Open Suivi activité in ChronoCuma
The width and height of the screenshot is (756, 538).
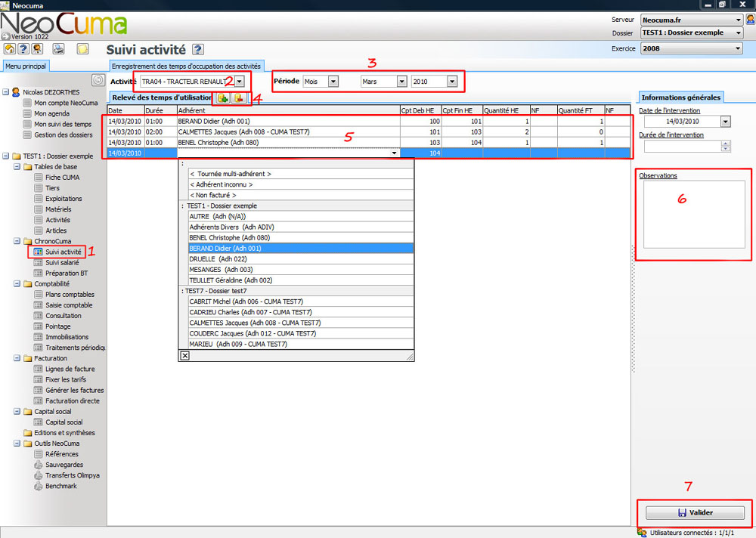64,252
